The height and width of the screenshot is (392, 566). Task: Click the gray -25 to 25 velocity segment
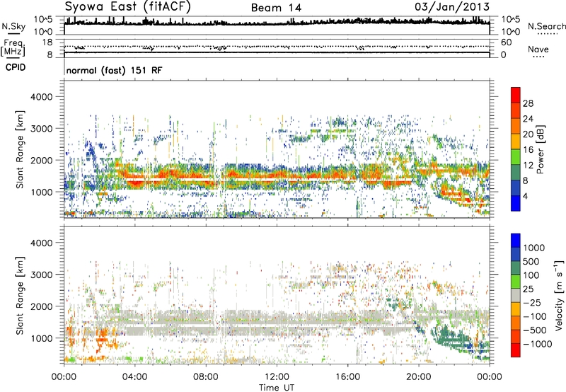tap(516, 296)
